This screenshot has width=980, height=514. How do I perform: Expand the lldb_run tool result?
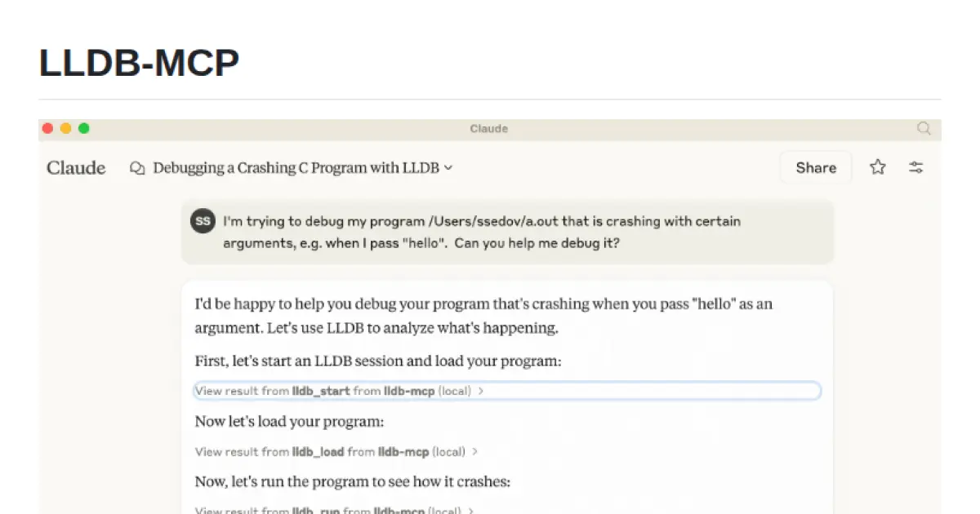coord(335,511)
